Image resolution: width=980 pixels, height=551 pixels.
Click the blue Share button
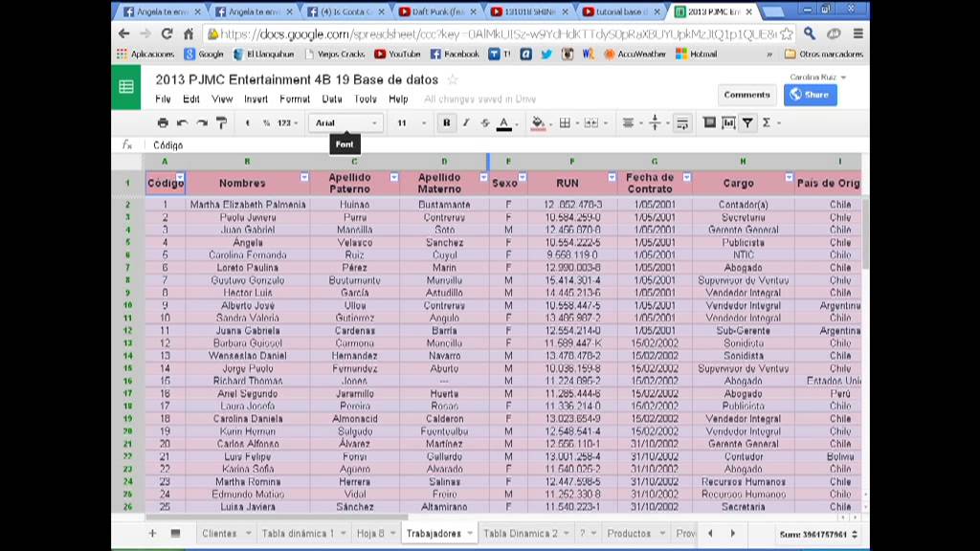(810, 95)
